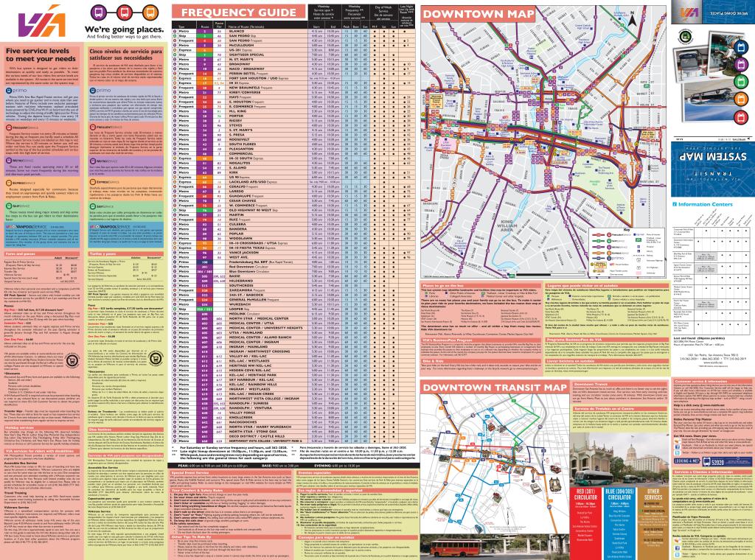The image size is (755, 560).
Task: Click the "BLUE (304/305) CIRCULATOR" panel title
Action: point(619,494)
